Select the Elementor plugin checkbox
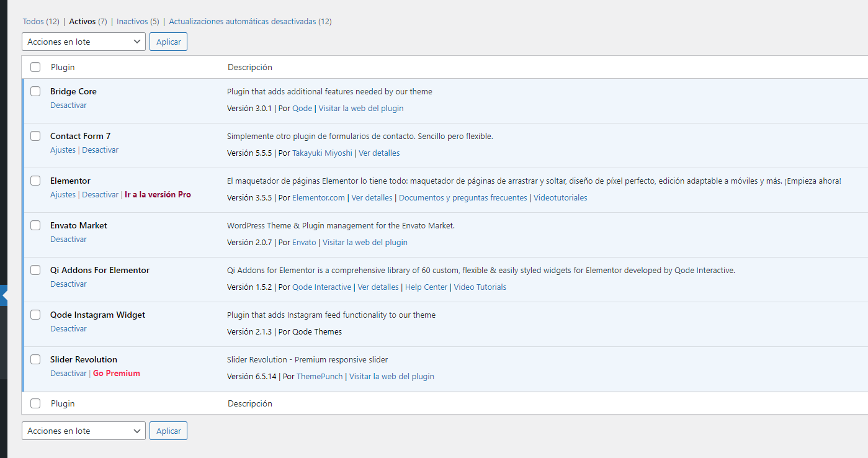Image resolution: width=868 pixels, height=458 pixels. 35,181
